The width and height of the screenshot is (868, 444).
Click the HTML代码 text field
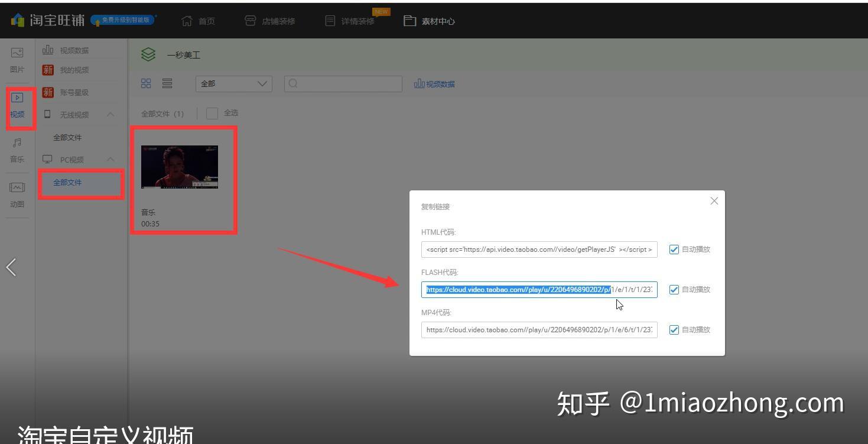tap(539, 249)
